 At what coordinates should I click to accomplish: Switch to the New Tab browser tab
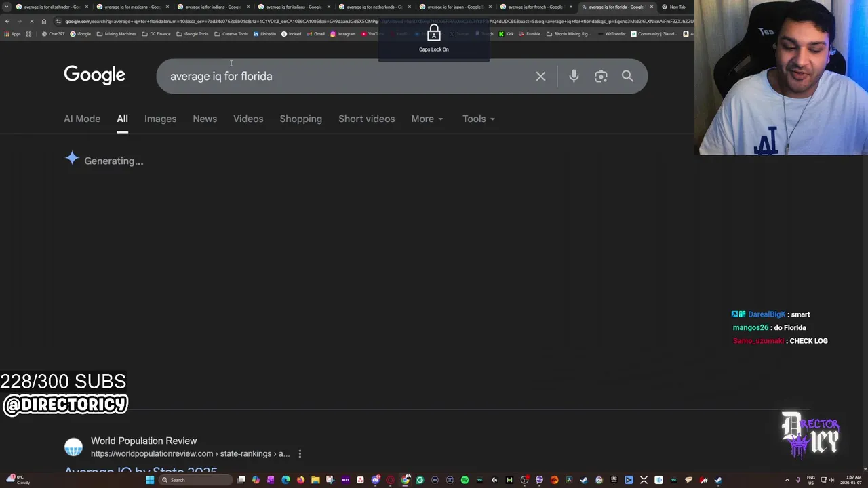[x=673, y=7]
